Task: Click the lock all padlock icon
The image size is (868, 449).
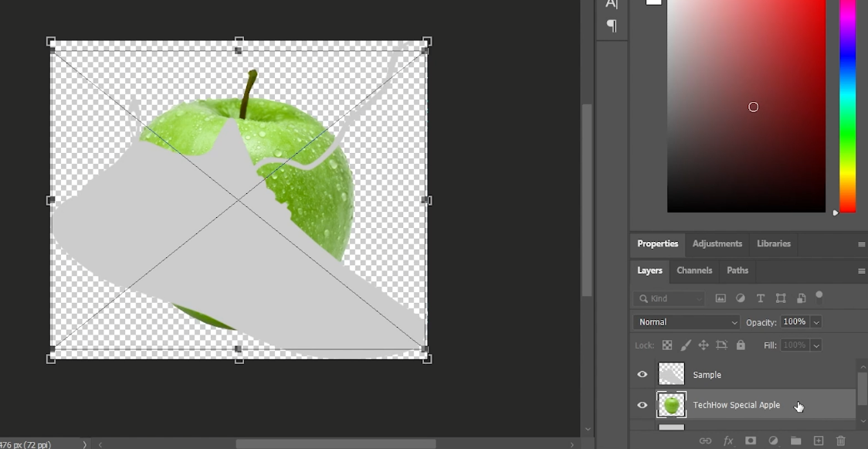Action: click(741, 345)
